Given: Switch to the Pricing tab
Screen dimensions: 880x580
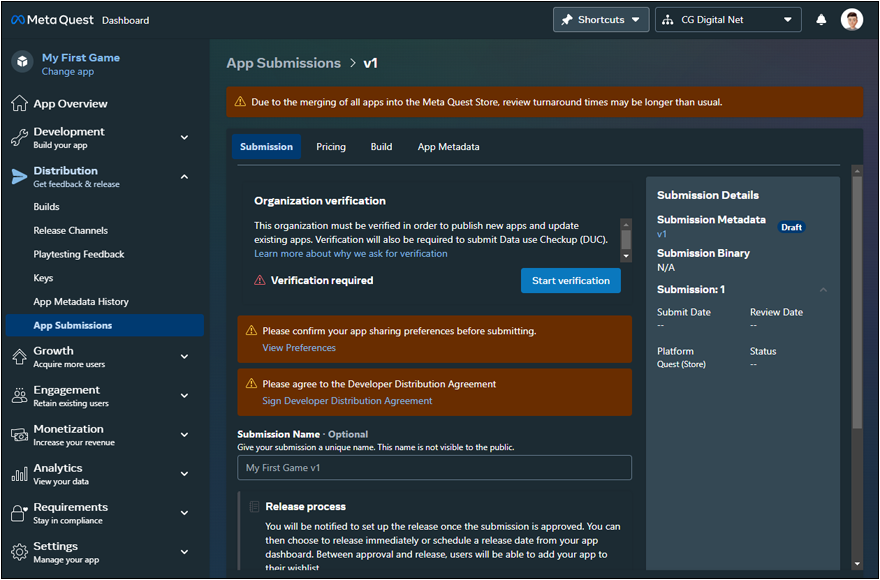Looking at the screenshot, I should pos(331,147).
